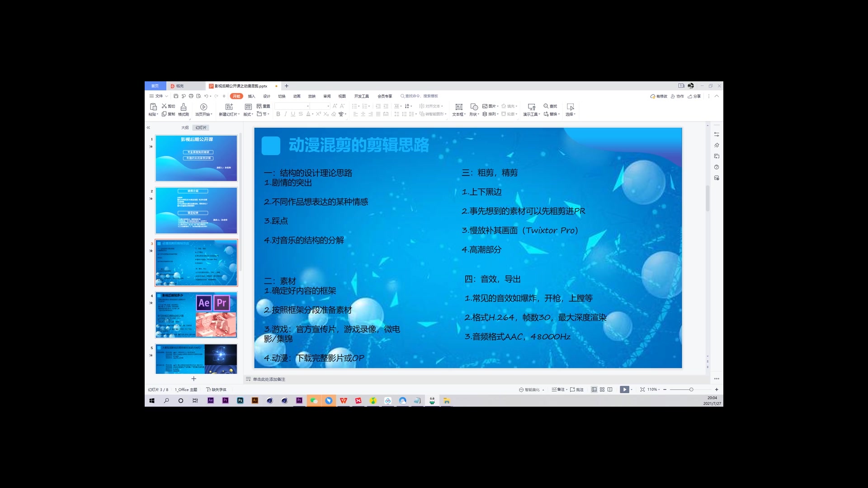Click the Windows Start button
The image size is (868, 488).
[152, 400]
